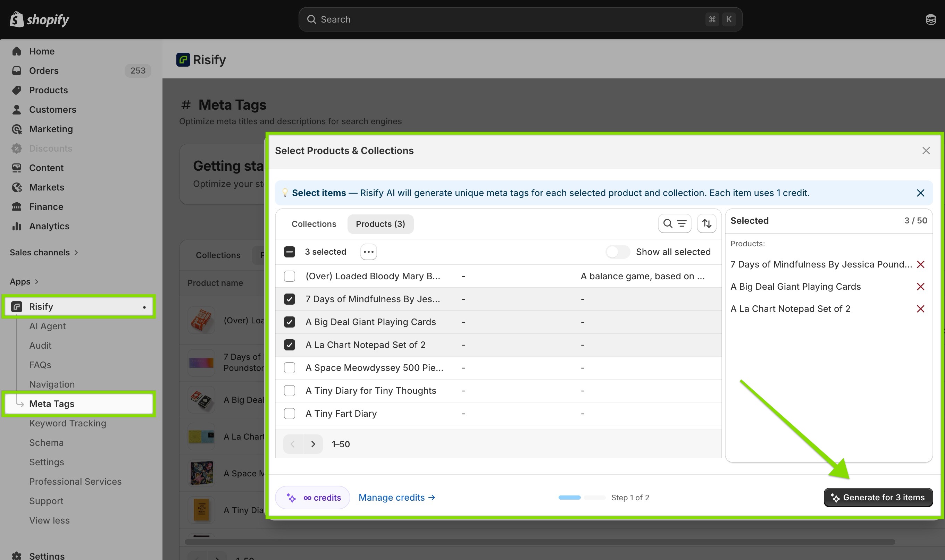Open Collections tab on background page
The height and width of the screenshot is (560, 945).
pos(218,255)
